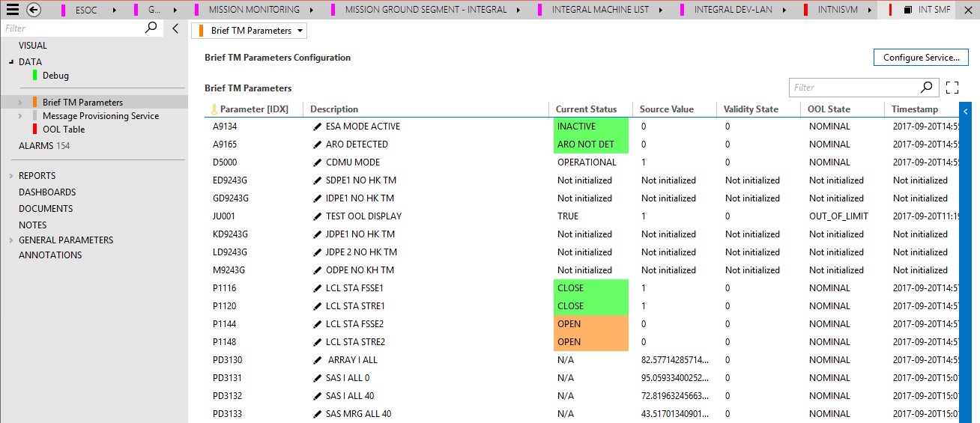This screenshot has width=980, height=423.
Task: Click the table filter magnifier icon
Action: 928,88
